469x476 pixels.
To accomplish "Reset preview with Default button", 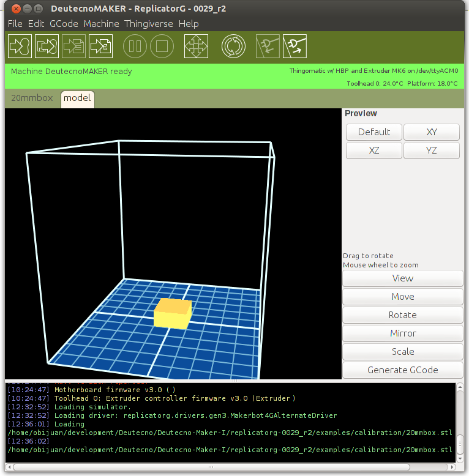I will coord(373,132).
